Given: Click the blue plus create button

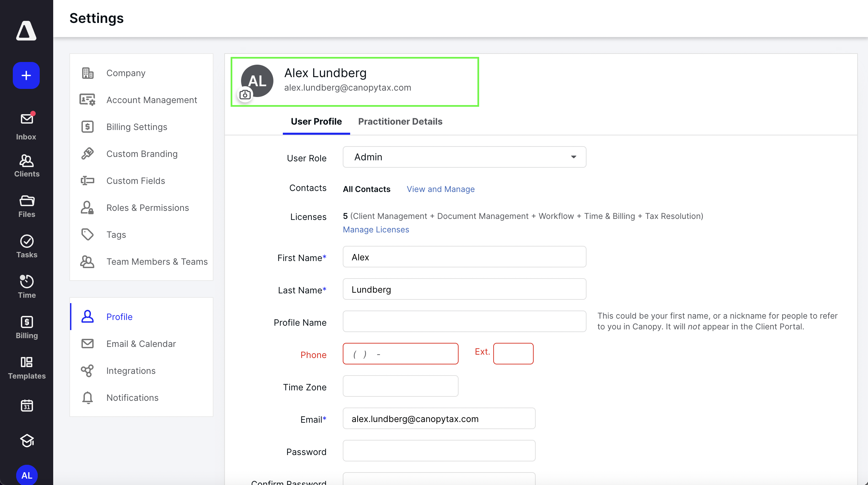Looking at the screenshot, I should pyautogui.click(x=26, y=75).
